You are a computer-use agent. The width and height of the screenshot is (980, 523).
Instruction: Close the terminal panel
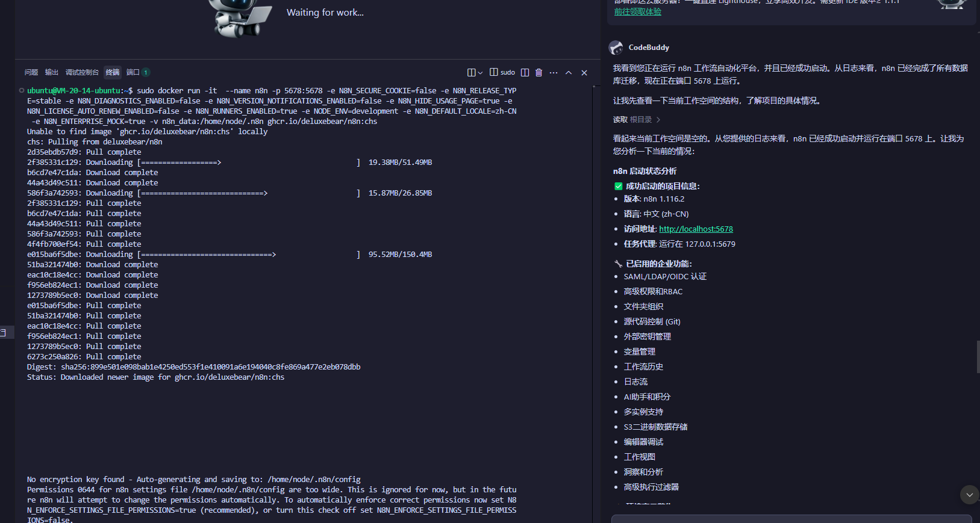pyautogui.click(x=584, y=72)
